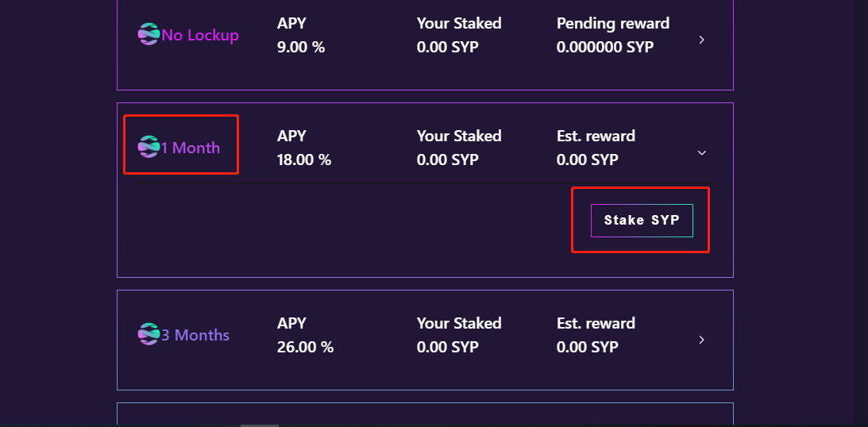Click Your Staked amount in No Lockup pool
Viewport: 868px width, 427px height.
(x=447, y=47)
